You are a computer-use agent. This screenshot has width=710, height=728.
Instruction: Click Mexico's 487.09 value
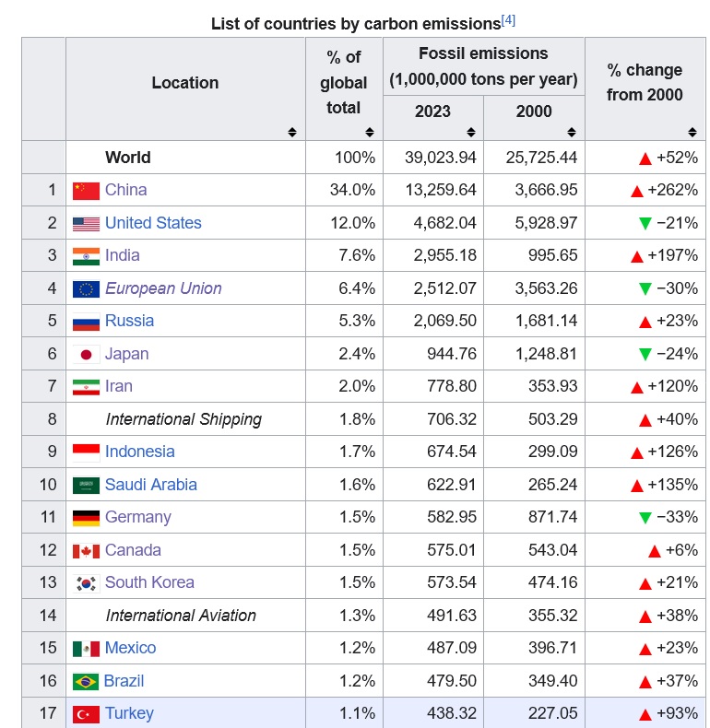(452, 648)
